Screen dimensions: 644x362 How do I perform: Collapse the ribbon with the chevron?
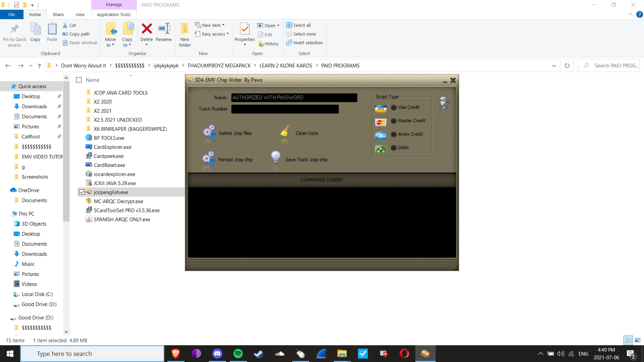pyautogui.click(x=631, y=14)
